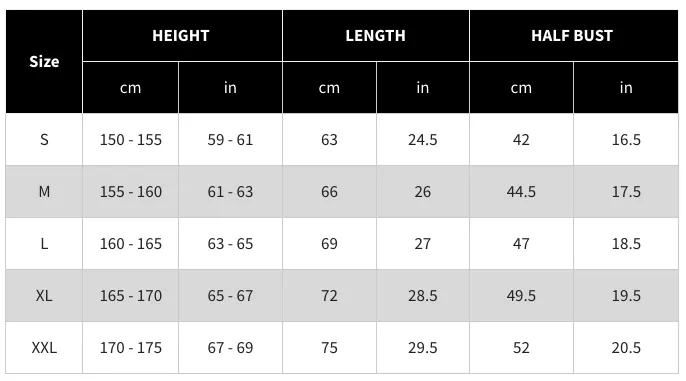Select the 61 - 63 inches cell
The image size is (686, 381).
[x=230, y=192]
